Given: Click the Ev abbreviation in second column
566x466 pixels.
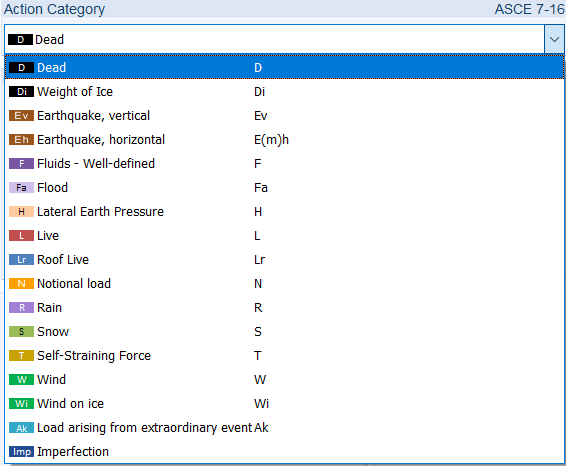Looking at the screenshot, I should [x=261, y=116].
